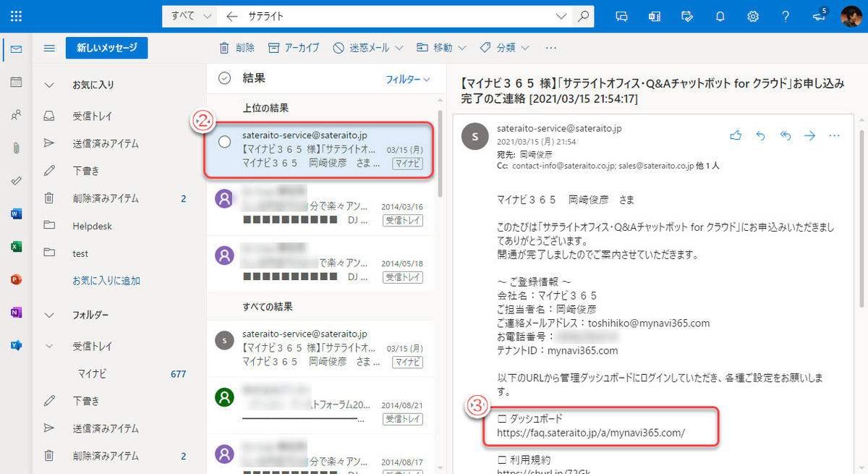The image size is (868, 474).
Task: Open the Calendar icon in left rail
Action: click(16, 82)
